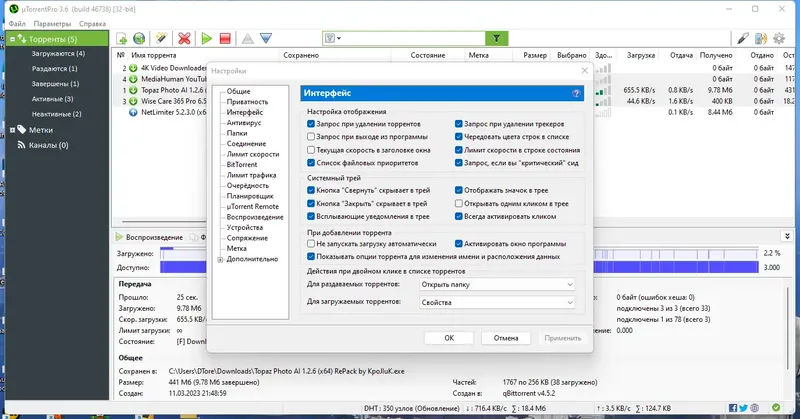Viewport: 800px width, 419px height.
Task: Click the Загружено pieces progress bar
Action: click(459, 253)
